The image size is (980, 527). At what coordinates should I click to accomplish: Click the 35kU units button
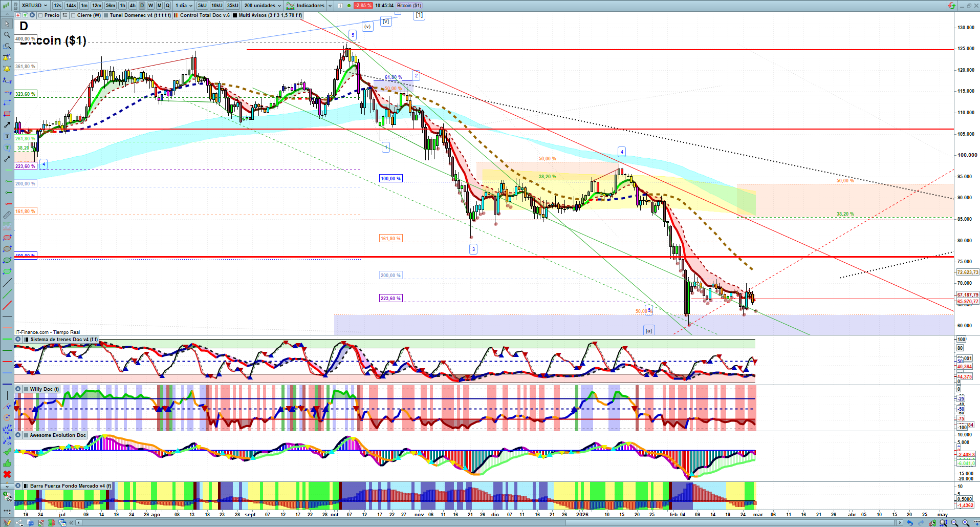click(233, 6)
